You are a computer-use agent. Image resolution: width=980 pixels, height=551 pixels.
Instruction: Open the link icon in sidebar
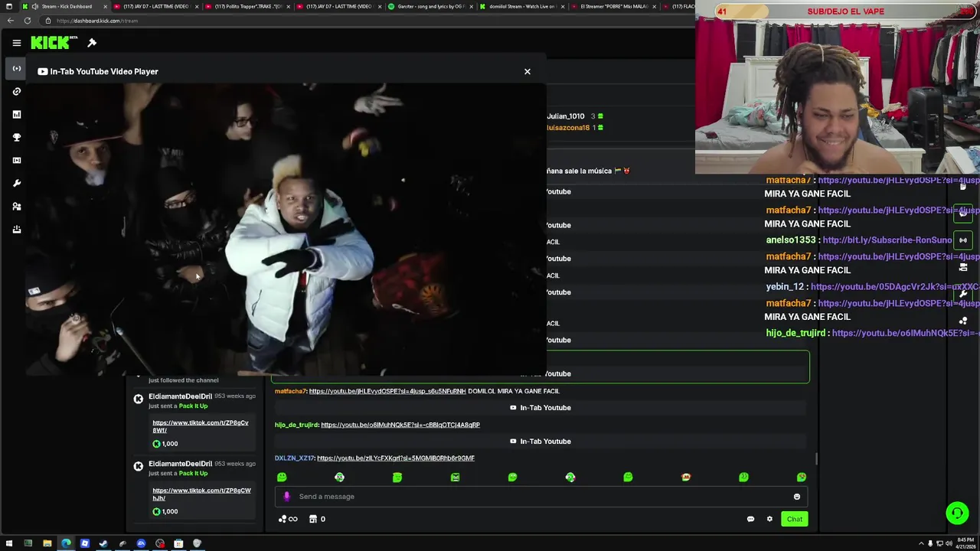16,92
